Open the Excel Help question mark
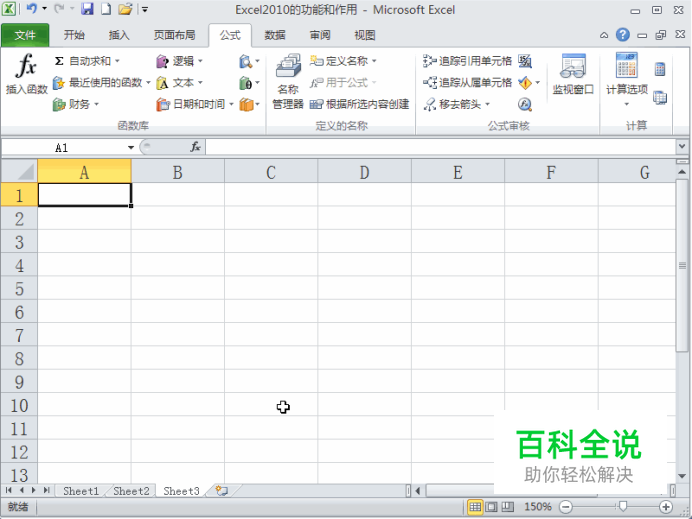 (x=623, y=34)
